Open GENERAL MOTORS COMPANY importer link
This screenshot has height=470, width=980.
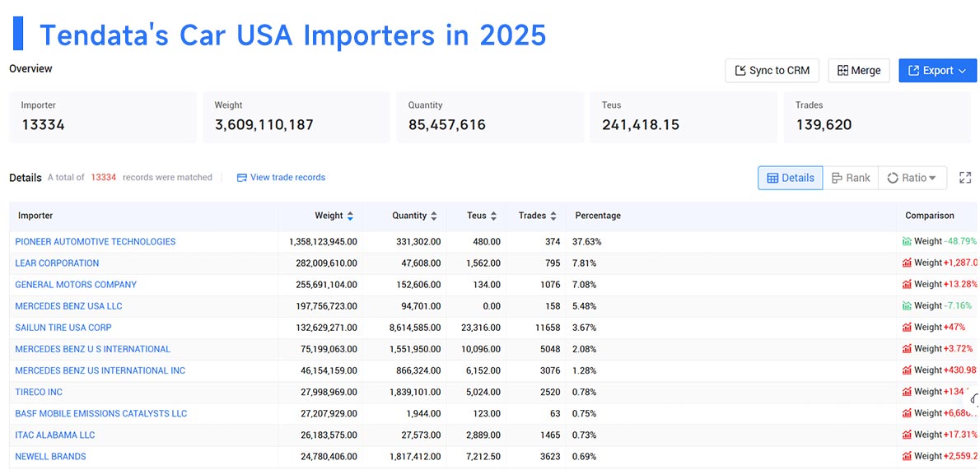[76, 284]
